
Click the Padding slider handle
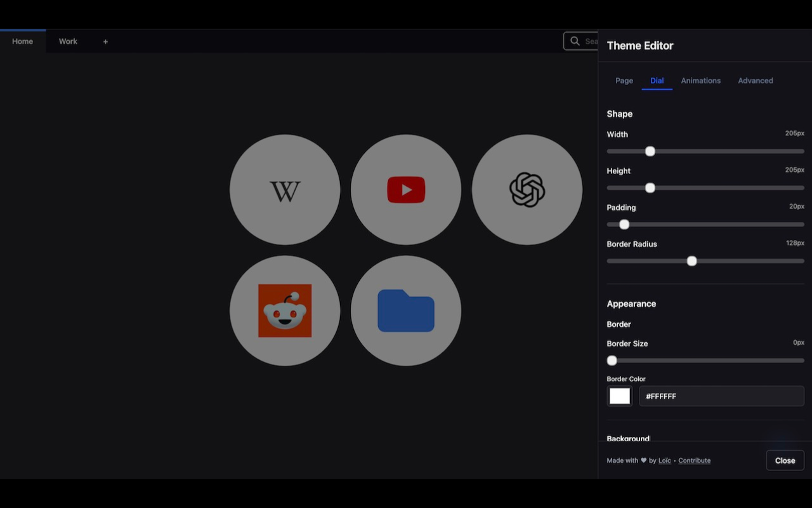[624, 224]
